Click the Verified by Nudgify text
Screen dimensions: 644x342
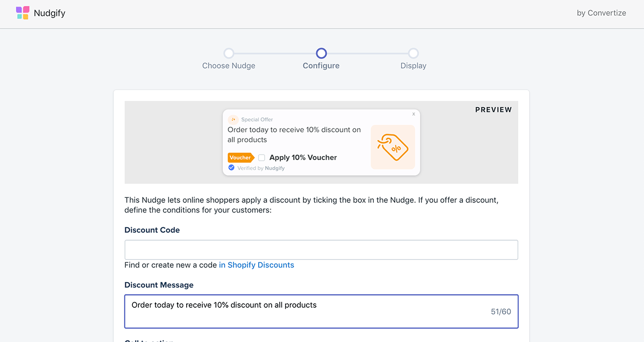(261, 168)
